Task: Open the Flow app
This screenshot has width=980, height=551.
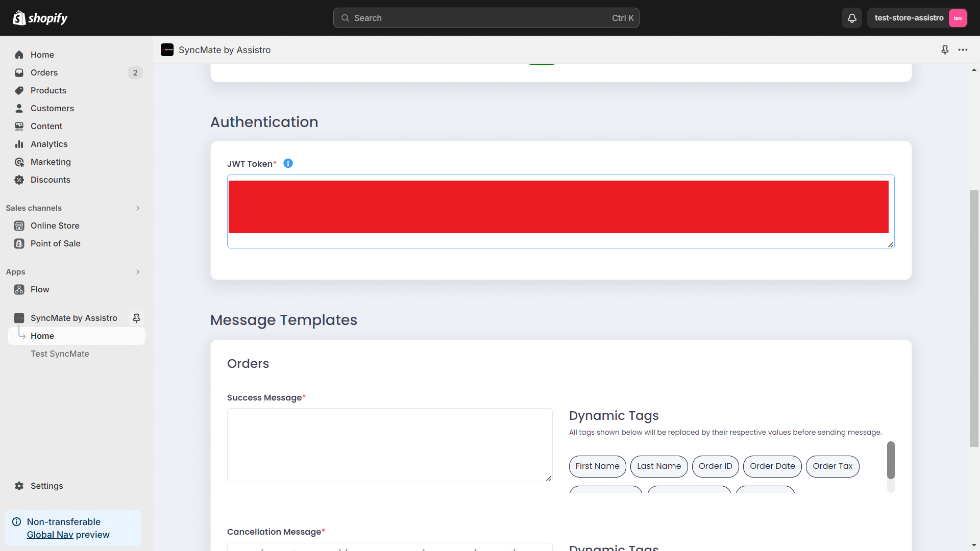Action: (40, 289)
